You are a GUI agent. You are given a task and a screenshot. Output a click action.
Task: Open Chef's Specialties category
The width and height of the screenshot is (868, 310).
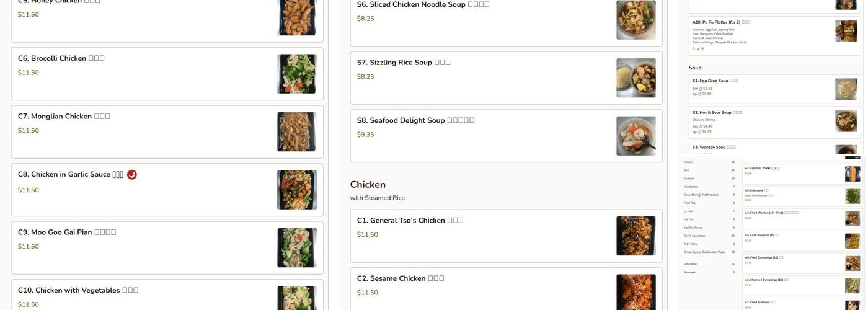click(x=694, y=236)
